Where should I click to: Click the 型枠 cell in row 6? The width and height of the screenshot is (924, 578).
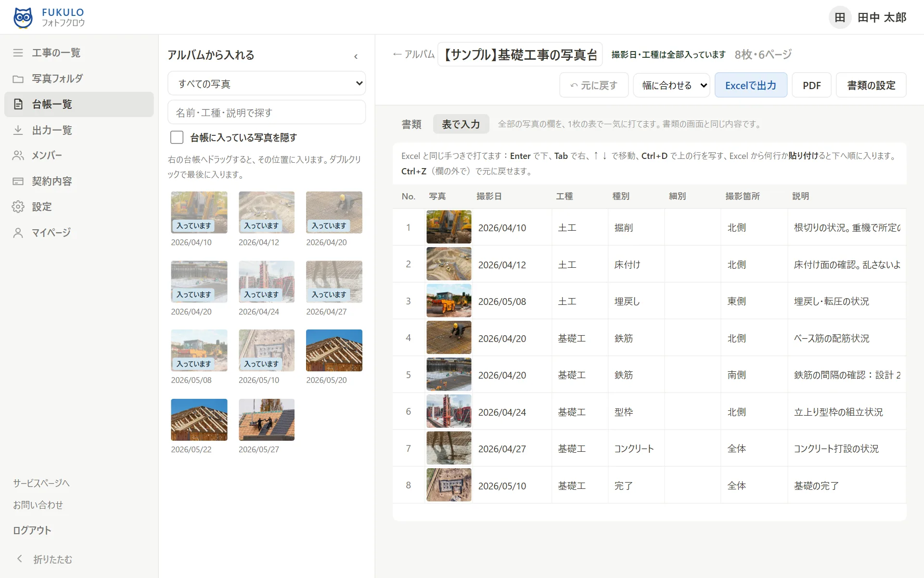tap(636, 412)
